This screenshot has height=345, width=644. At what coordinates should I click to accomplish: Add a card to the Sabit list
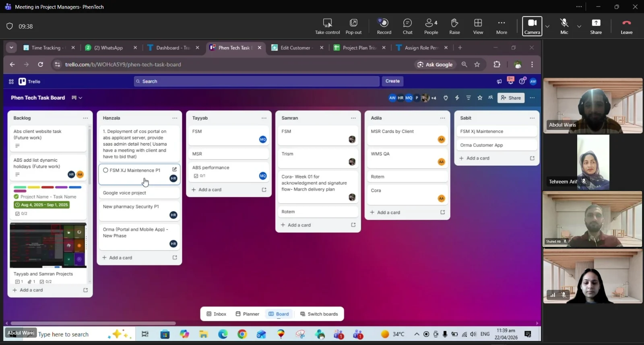tap(475, 158)
